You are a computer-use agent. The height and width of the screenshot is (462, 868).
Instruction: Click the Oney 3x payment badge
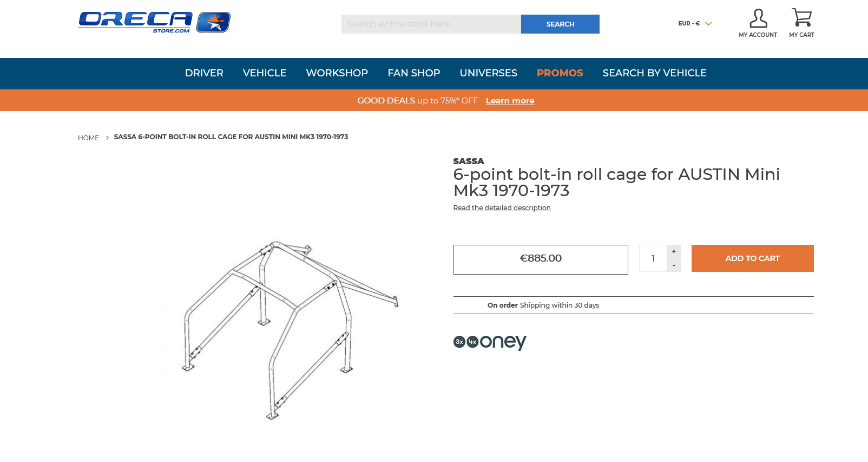click(459, 342)
